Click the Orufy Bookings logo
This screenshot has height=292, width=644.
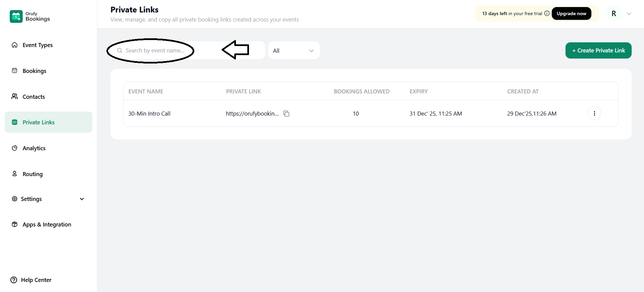tap(30, 16)
